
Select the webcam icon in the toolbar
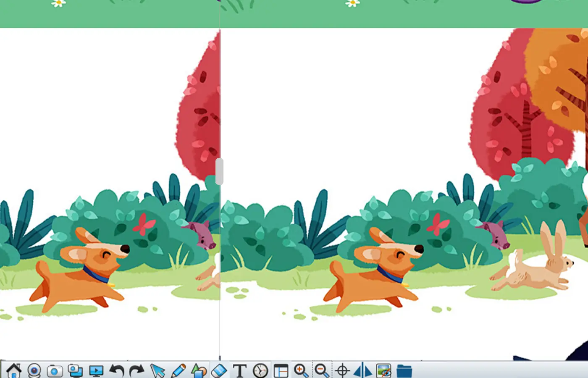coord(34,370)
